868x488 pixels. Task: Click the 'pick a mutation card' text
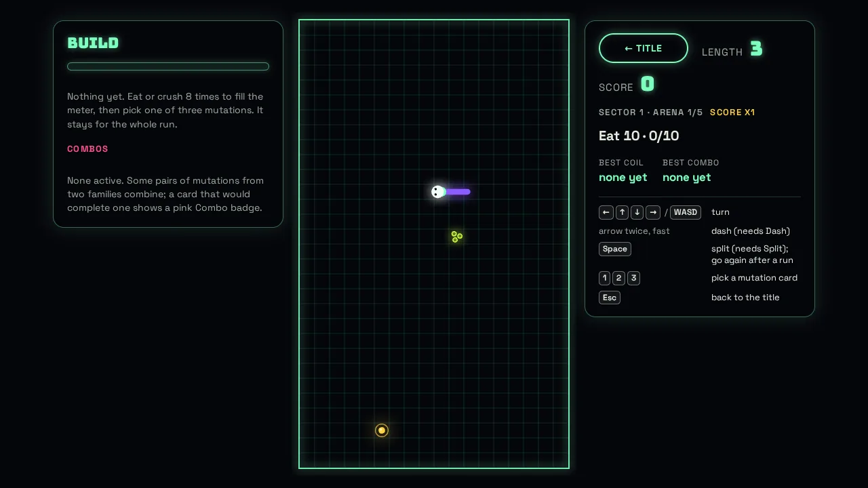(x=754, y=278)
